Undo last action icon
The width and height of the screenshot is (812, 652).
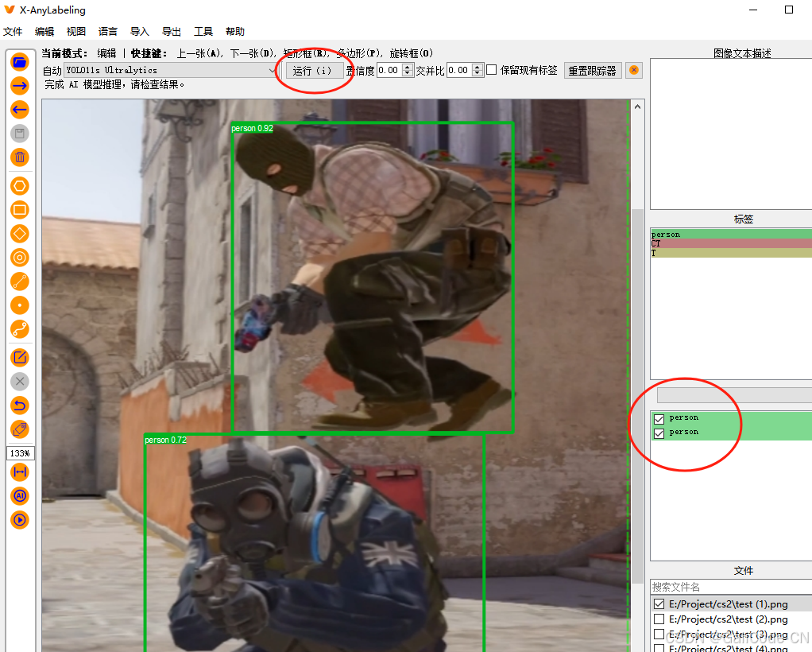click(20, 406)
